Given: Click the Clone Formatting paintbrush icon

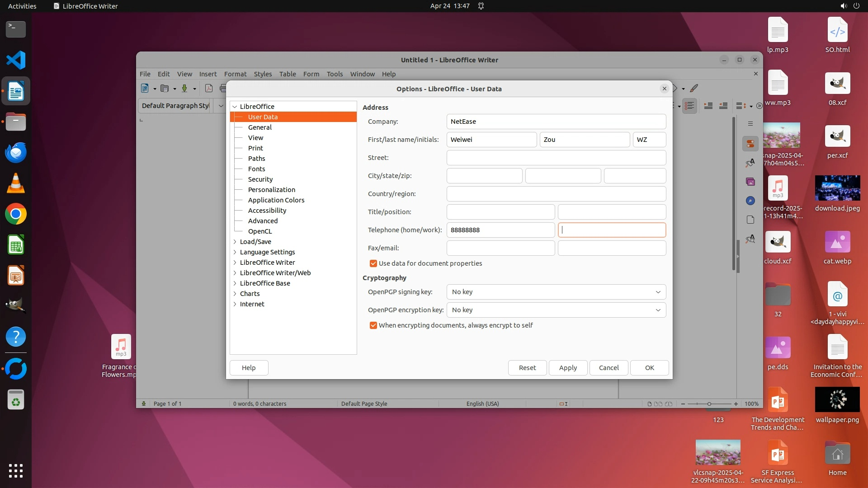Looking at the screenshot, I should (x=694, y=89).
